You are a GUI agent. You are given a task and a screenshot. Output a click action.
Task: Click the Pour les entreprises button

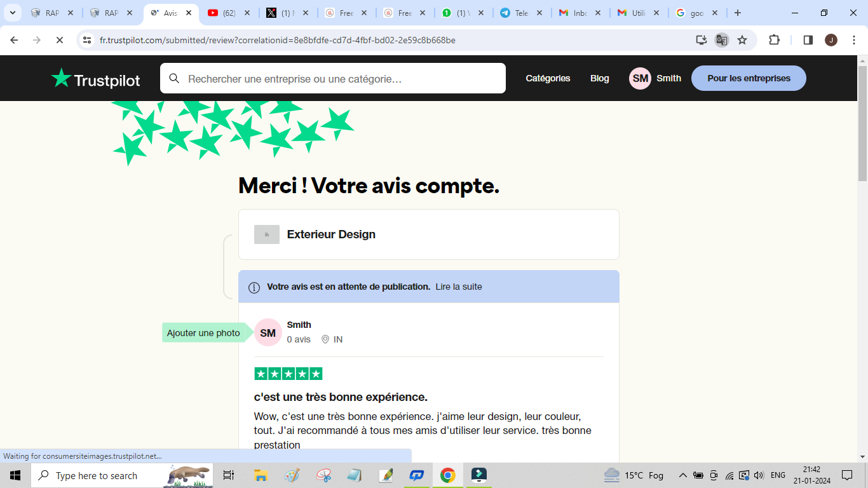749,78
